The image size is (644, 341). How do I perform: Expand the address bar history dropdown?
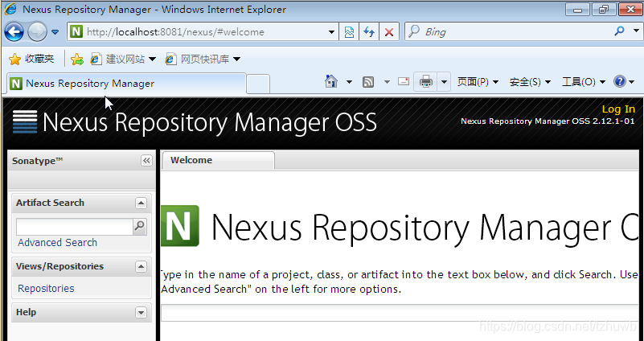331,32
